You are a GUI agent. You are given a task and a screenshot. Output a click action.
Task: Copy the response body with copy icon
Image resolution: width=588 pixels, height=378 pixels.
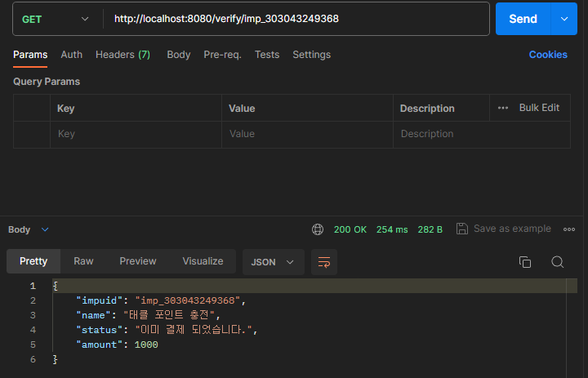click(x=525, y=262)
